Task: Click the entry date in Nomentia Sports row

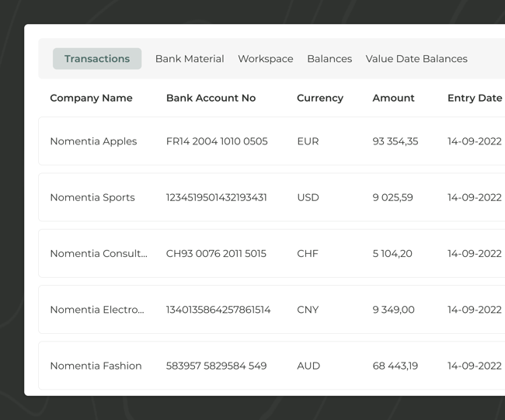Action: 475,197
